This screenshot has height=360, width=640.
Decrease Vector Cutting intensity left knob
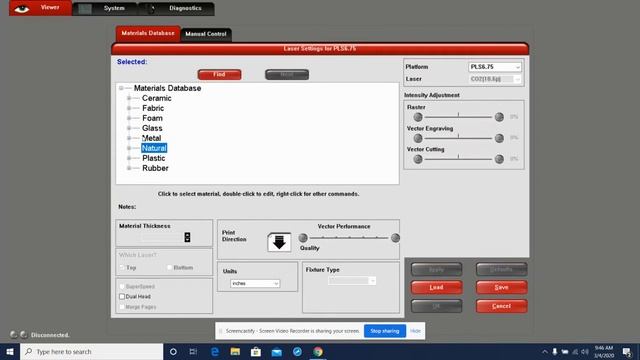coord(418,159)
